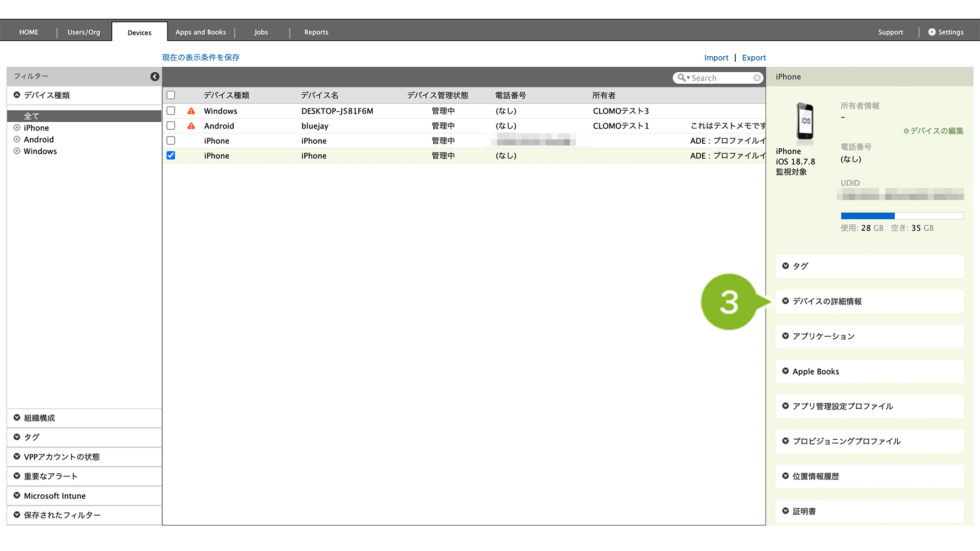The image size is (980, 551).
Task: Expand the アプリケーション section
Action: pos(870,336)
